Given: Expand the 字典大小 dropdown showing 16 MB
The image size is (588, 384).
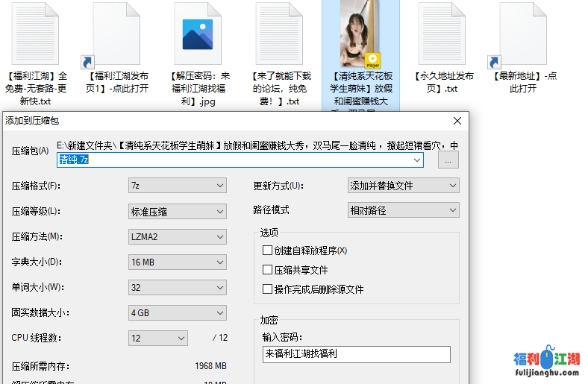Looking at the screenshot, I should (x=178, y=262).
